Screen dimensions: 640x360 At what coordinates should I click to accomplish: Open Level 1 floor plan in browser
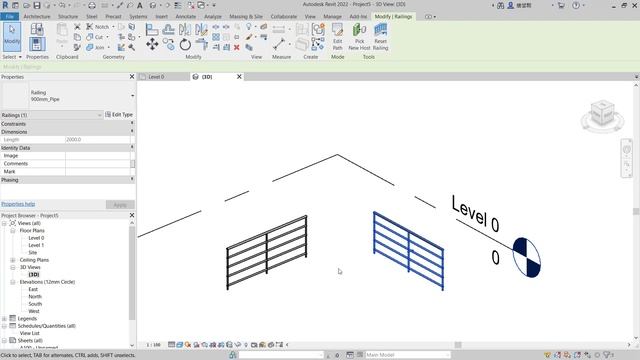pyautogui.click(x=36, y=245)
